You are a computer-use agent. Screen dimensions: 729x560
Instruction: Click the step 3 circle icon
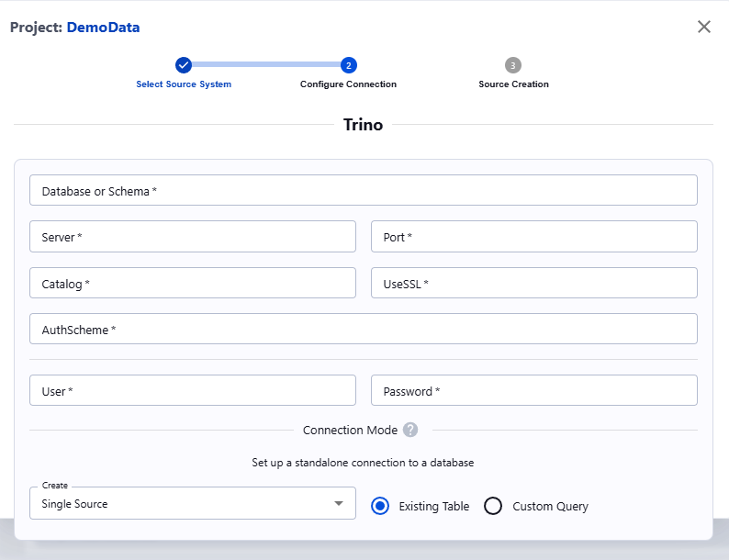(513, 65)
